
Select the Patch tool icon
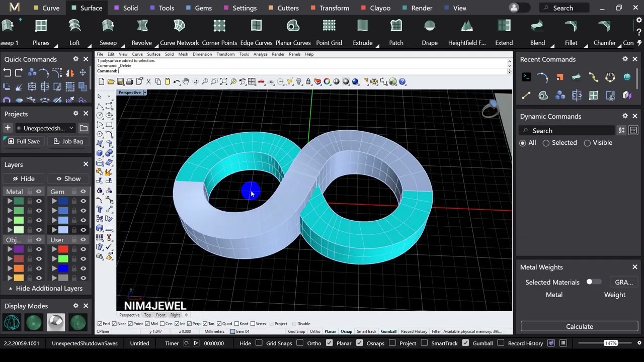tap(396, 26)
